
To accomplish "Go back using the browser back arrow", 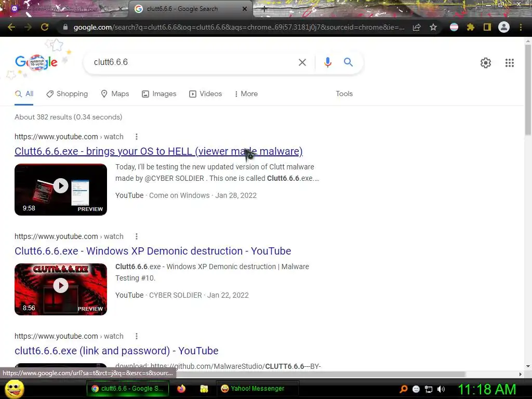I will [x=11, y=27].
